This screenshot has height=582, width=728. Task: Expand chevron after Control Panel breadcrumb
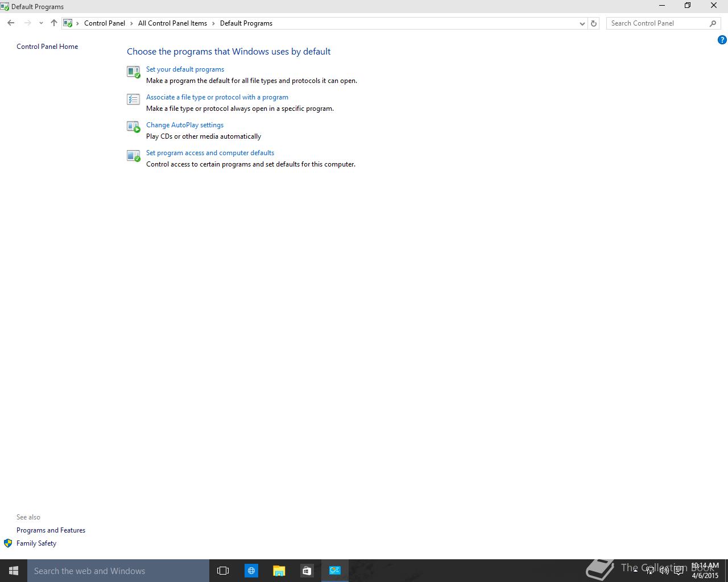point(131,23)
